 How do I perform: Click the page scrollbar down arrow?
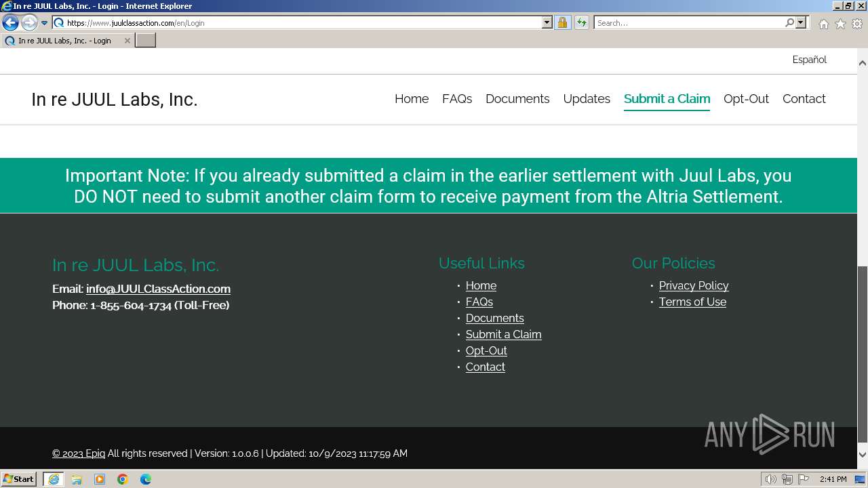pos(862,455)
